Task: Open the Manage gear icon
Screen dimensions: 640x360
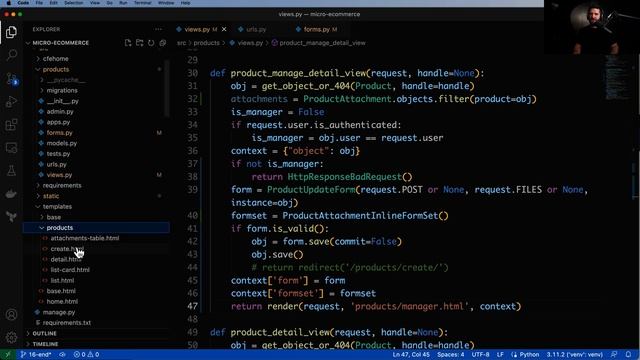Action: click(11, 338)
